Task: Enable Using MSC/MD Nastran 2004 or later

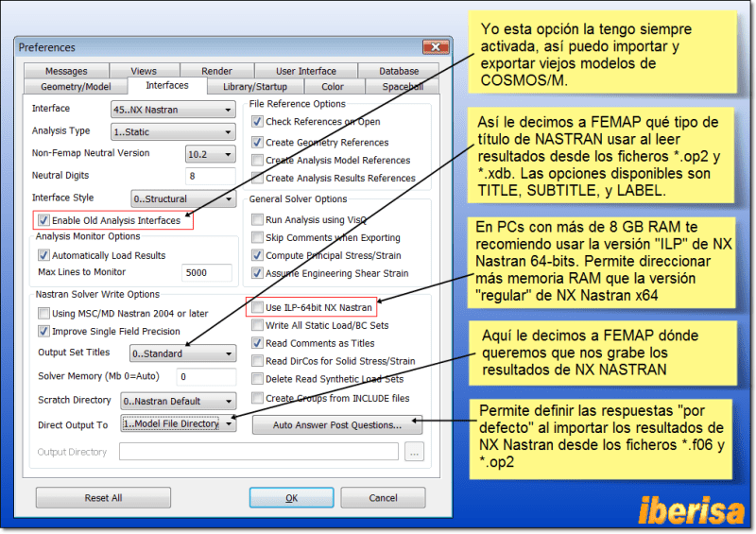Action: tap(43, 313)
